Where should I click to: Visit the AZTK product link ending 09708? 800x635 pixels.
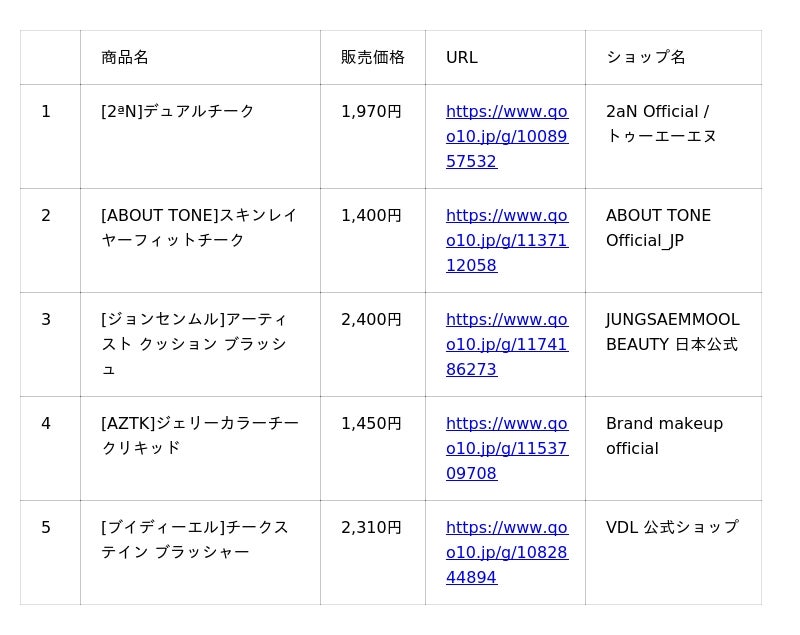coord(506,448)
